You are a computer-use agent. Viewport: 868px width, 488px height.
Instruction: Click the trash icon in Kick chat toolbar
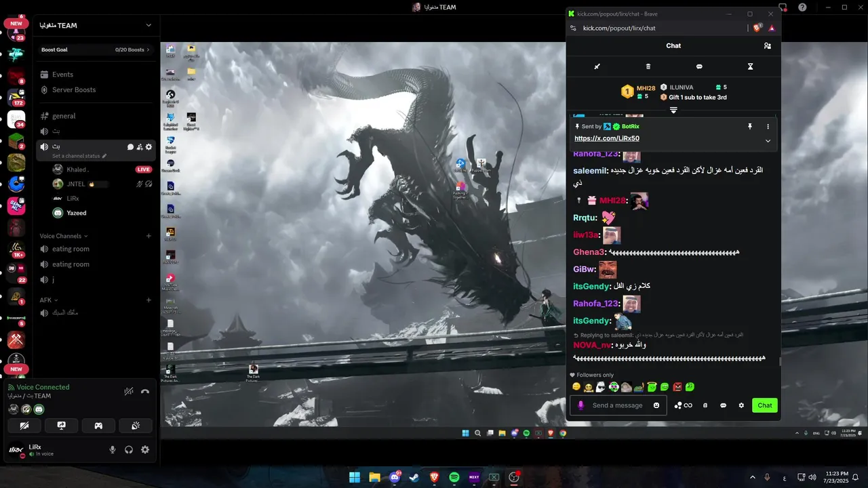pos(648,66)
